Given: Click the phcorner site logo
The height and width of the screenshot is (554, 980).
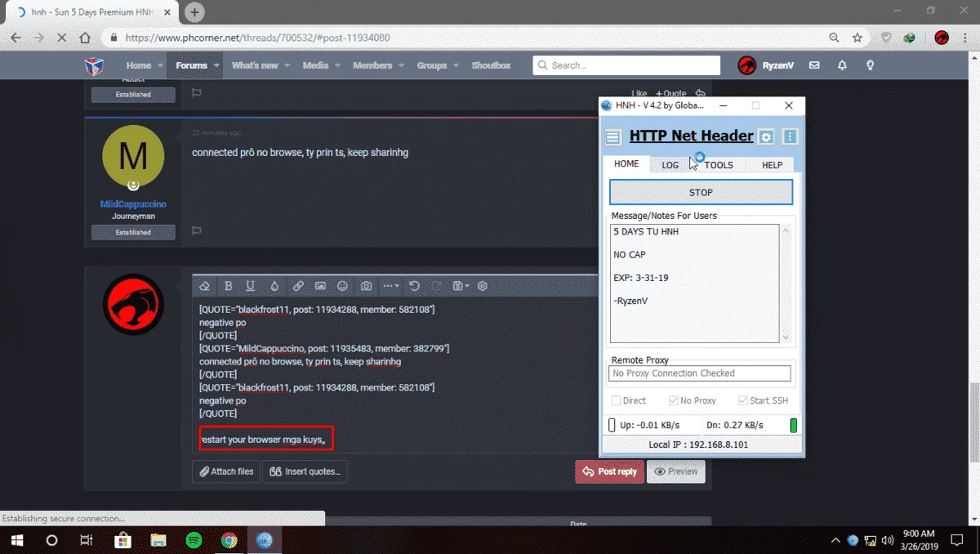Looking at the screenshot, I should click(95, 65).
